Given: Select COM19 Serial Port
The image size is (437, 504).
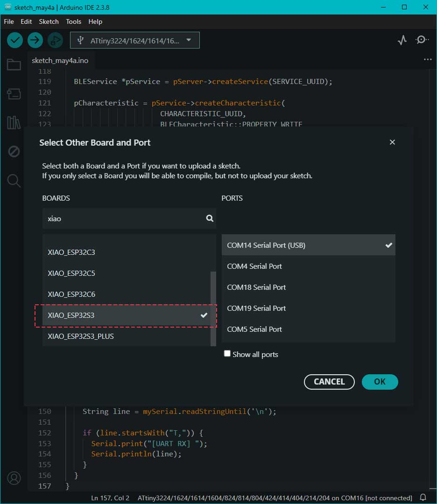Looking at the screenshot, I should click(x=309, y=308).
